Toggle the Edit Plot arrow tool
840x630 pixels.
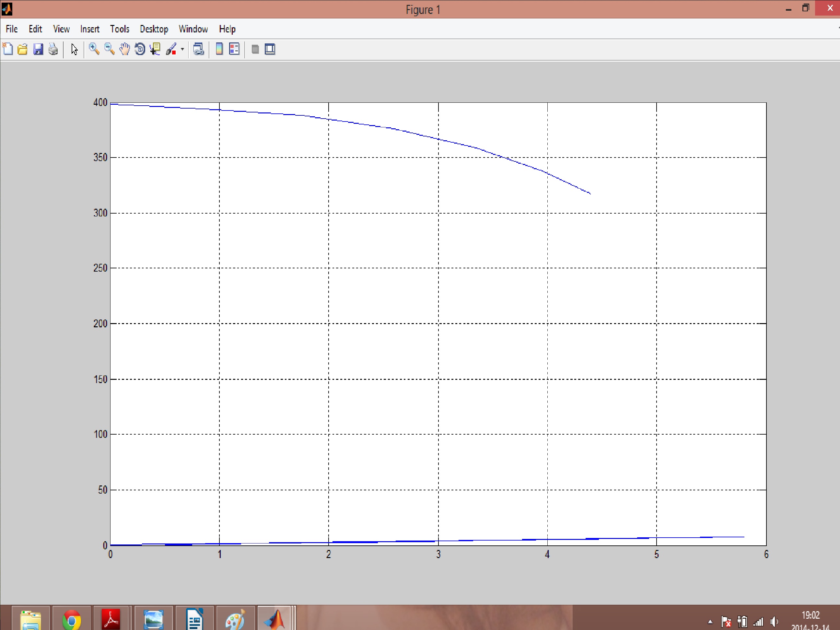[75, 49]
